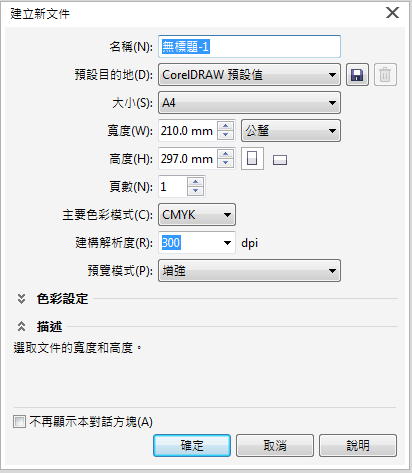Select portrait page orientation icon
The image size is (412, 473).
tap(252, 159)
